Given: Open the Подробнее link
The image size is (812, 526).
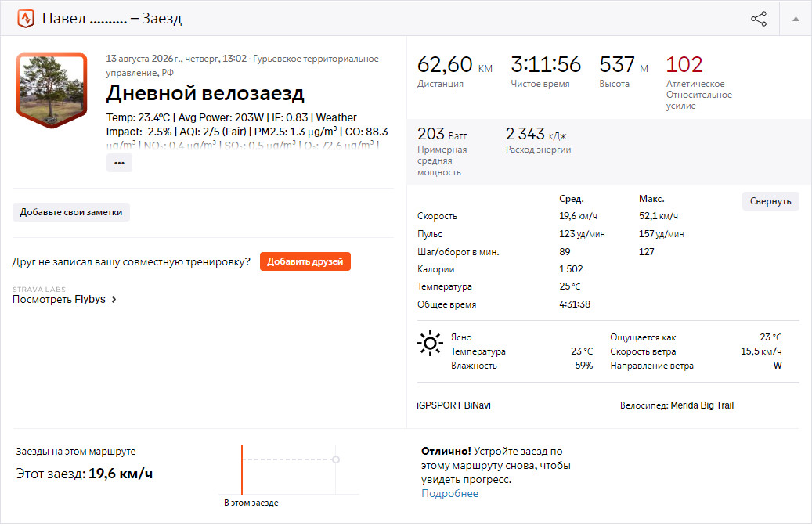Looking at the screenshot, I should coord(449,493).
